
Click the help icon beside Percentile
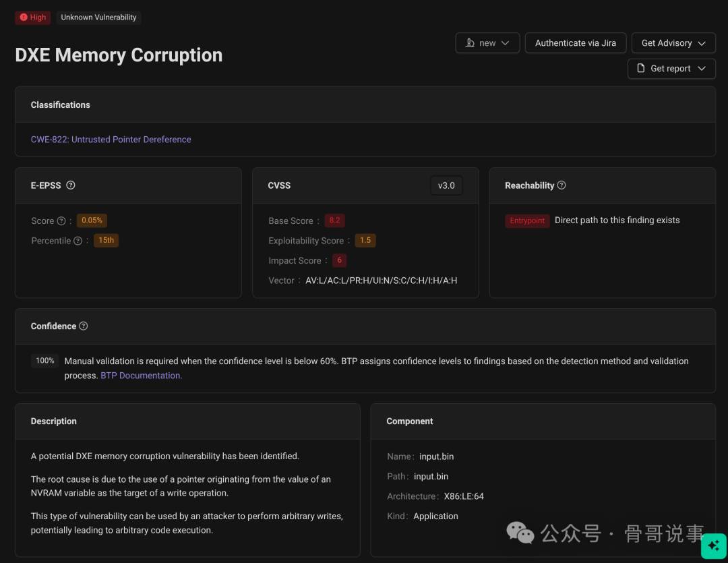78,241
